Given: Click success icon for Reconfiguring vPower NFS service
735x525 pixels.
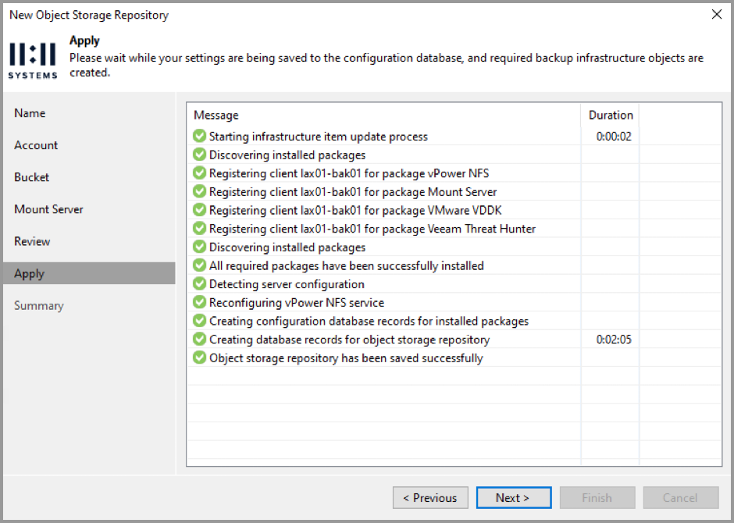Looking at the screenshot, I should click(200, 303).
